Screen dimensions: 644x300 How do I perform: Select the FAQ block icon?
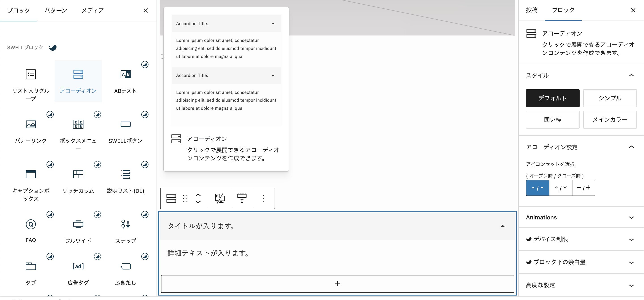[x=31, y=224]
